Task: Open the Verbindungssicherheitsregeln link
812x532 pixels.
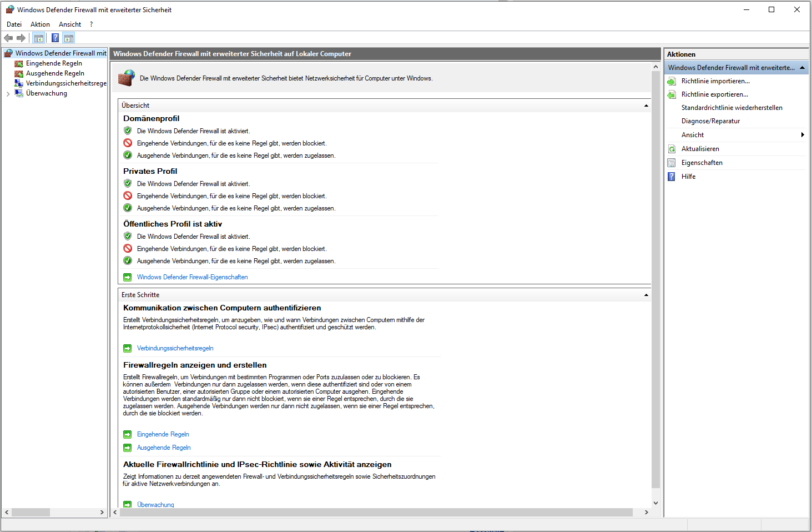Action: 175,348
